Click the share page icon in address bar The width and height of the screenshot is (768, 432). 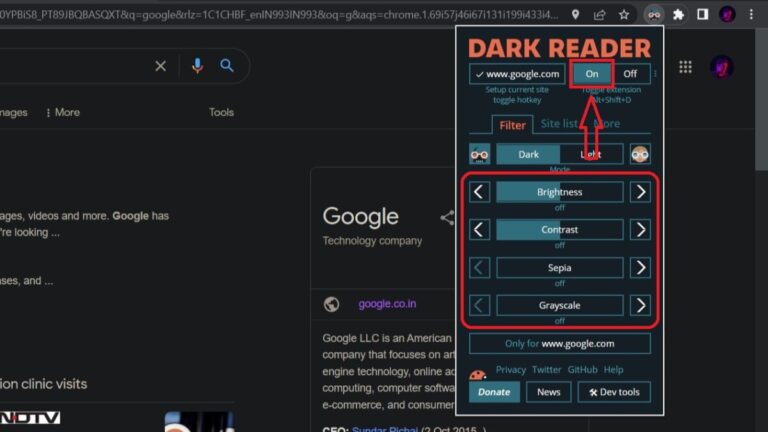point(599,15)
